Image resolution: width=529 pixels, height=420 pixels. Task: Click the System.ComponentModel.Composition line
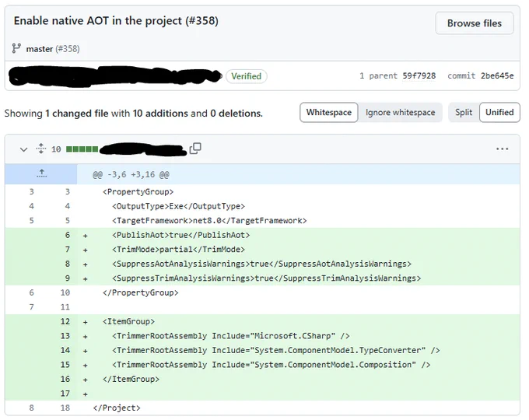coord(262,365)
